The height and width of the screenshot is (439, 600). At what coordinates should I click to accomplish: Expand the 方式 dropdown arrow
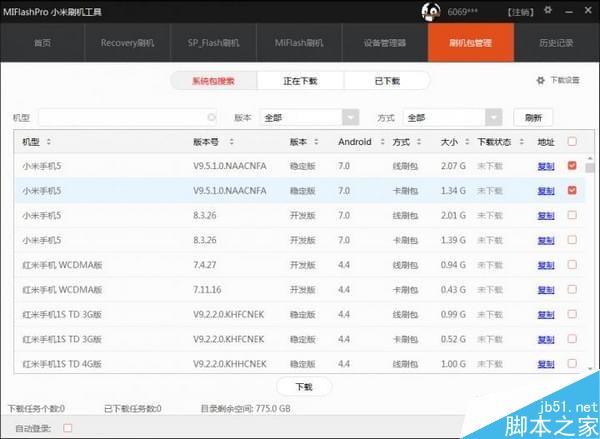point(494,118)
